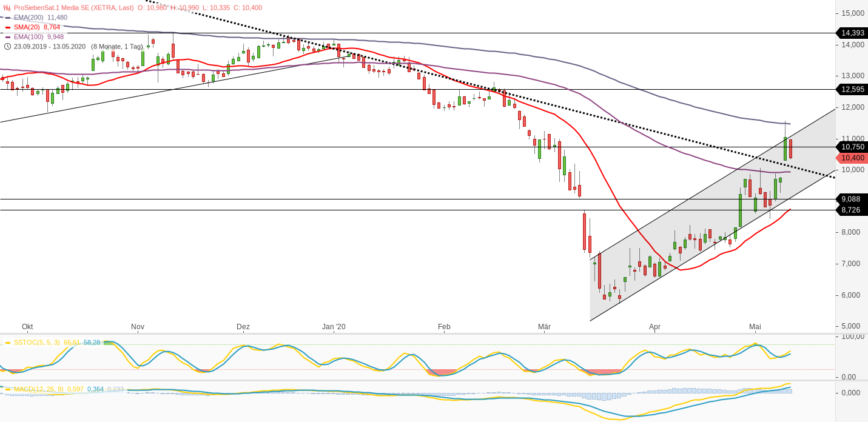Screen dimensions: 868x422
Task: Click the 13,000 price axis label
Action: (853, 76)
